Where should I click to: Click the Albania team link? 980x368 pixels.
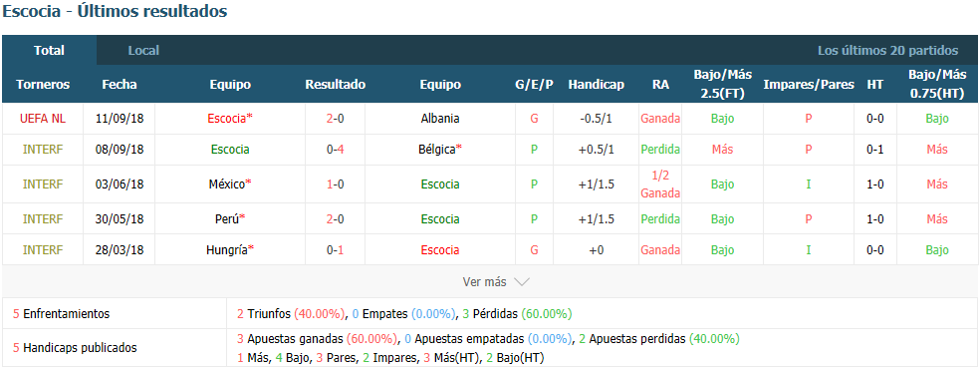point(440,119)
